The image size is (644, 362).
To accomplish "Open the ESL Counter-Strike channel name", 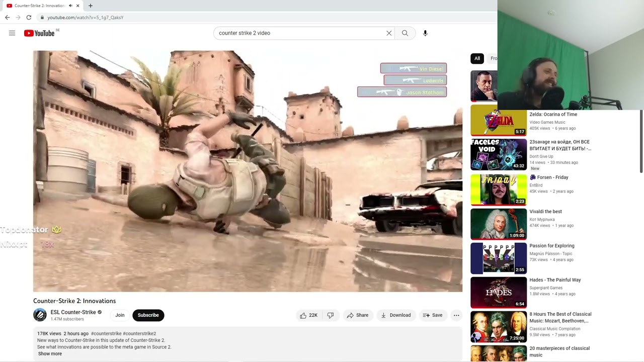I will click(x=73, y=312).
